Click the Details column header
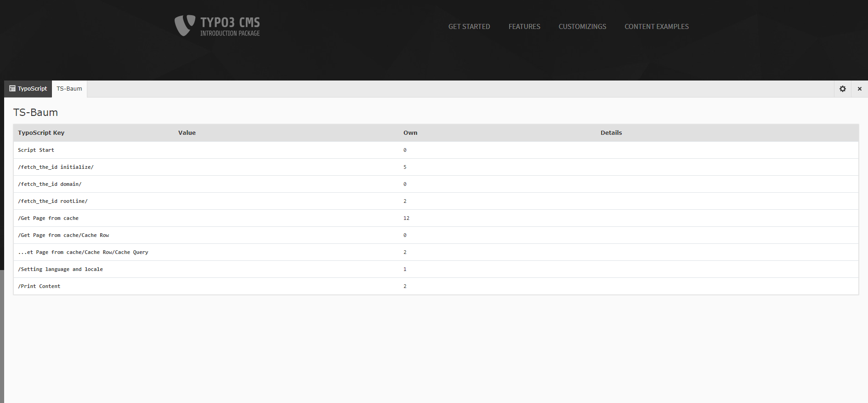 point(611,132)
